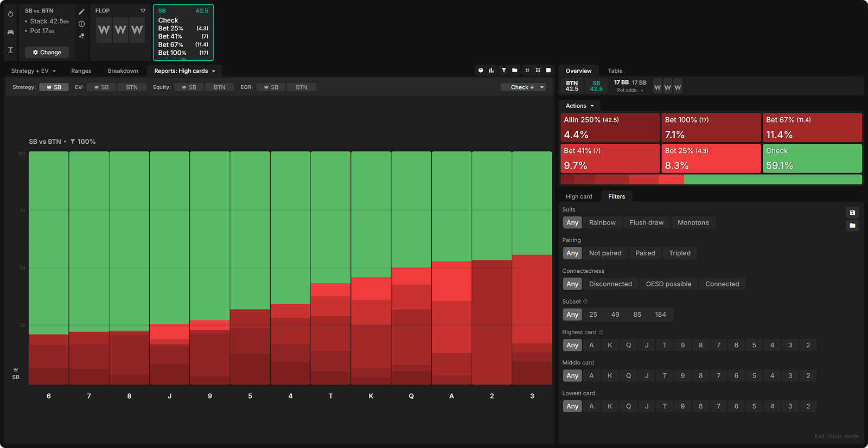Click the funnel filter icon above the chart

point(503,71)
